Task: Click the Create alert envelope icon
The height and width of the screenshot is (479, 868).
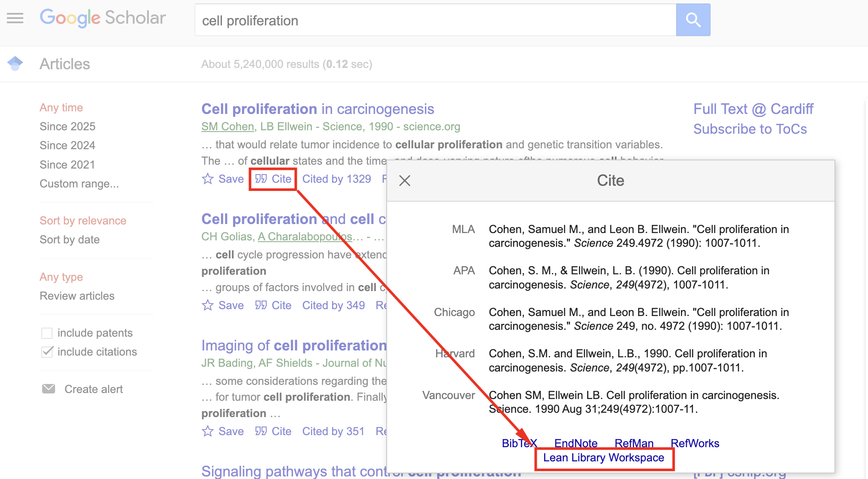Action: pos(49,389)
